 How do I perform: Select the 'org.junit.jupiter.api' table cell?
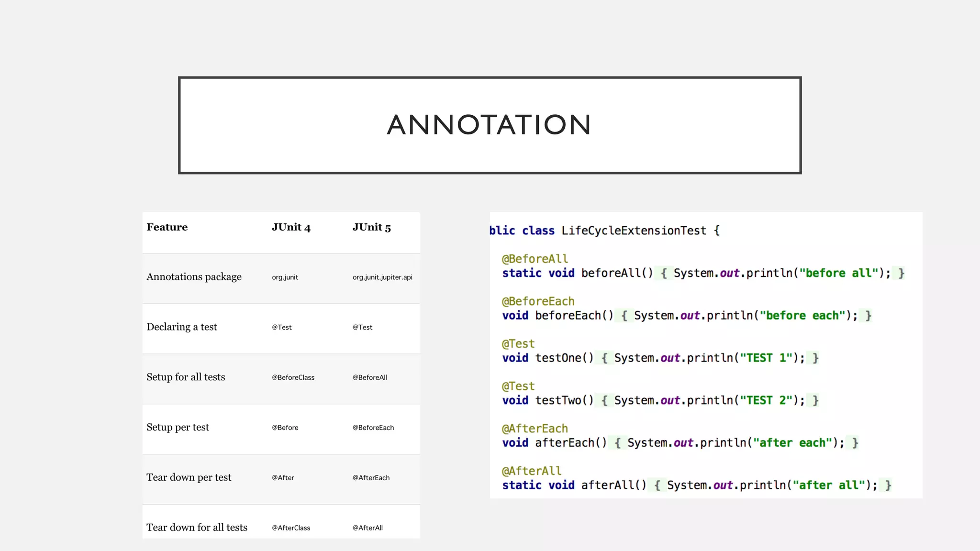(382, 277)
